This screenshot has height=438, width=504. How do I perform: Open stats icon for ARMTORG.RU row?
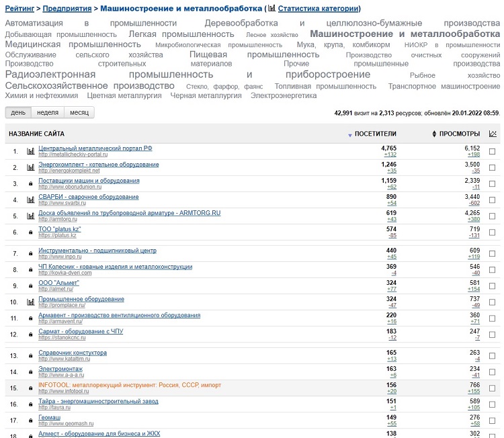(x=30, y=216)
